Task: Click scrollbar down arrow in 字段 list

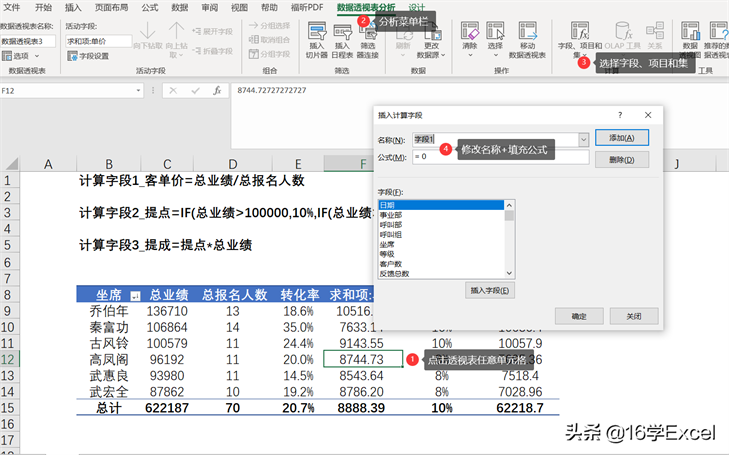Action: 510,270
